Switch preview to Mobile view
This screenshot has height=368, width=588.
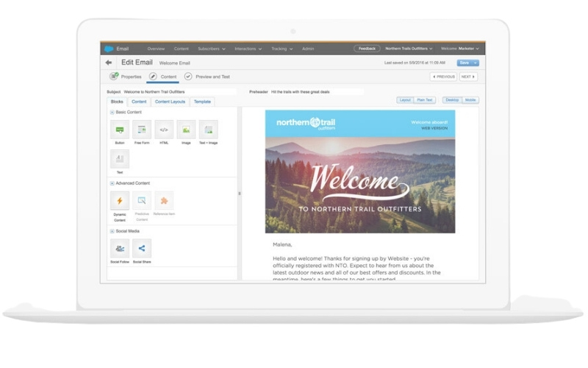470,100
